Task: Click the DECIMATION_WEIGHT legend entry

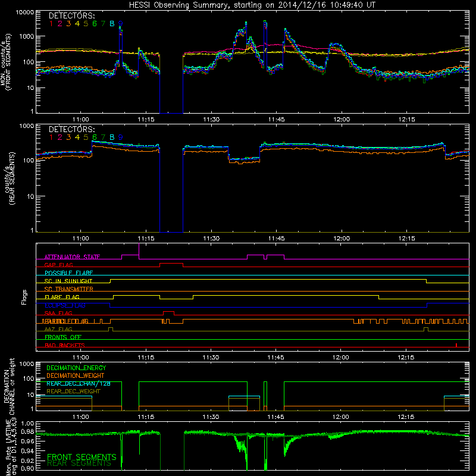Action: (76, 375)
